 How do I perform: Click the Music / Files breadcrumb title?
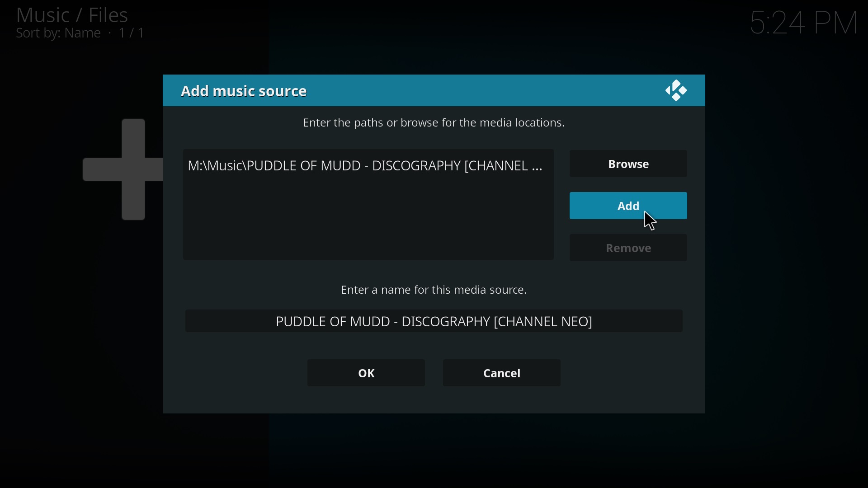[x=72, y=15]
